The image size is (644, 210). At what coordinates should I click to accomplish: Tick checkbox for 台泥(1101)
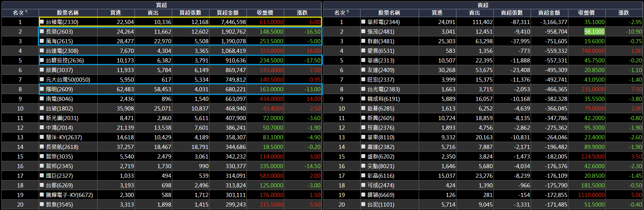(363, 204)
